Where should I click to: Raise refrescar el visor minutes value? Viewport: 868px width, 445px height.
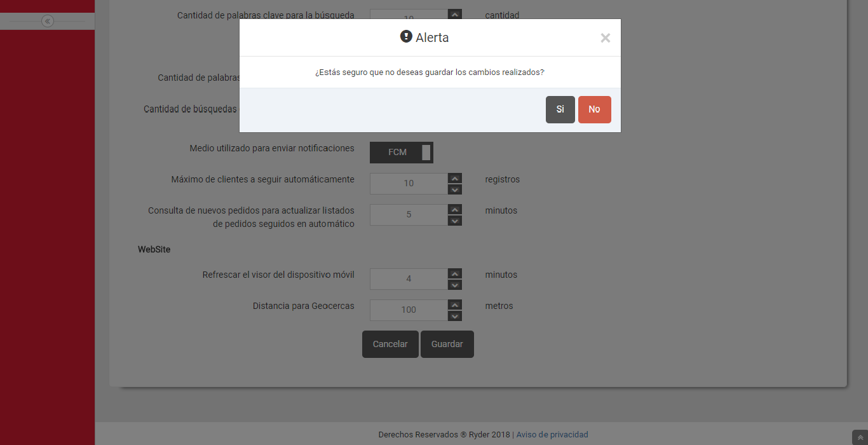[454, 273]
